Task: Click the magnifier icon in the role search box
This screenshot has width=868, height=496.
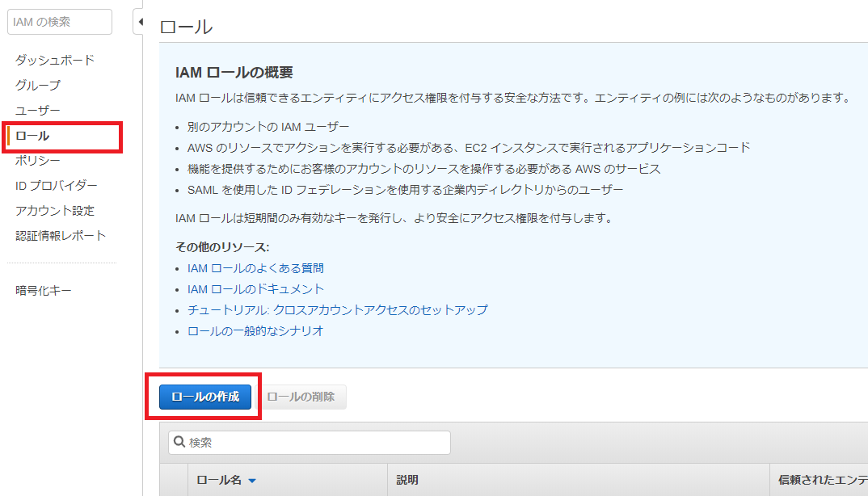Action: (x=178, y=442)
